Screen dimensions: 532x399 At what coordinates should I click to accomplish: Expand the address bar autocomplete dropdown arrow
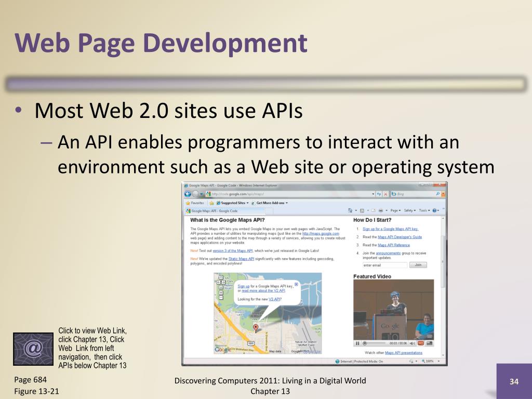click(373, 194)
